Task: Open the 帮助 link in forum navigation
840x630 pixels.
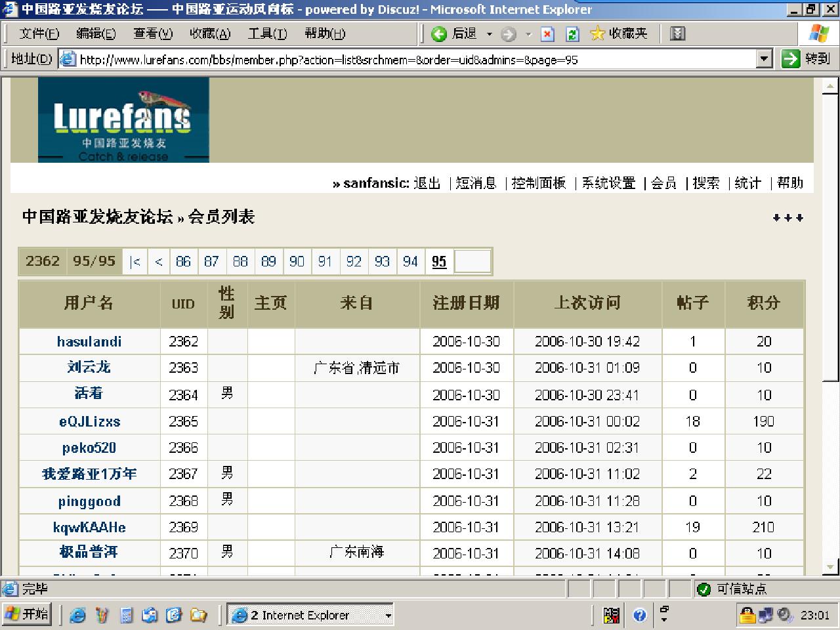Action: coord(790,183)
